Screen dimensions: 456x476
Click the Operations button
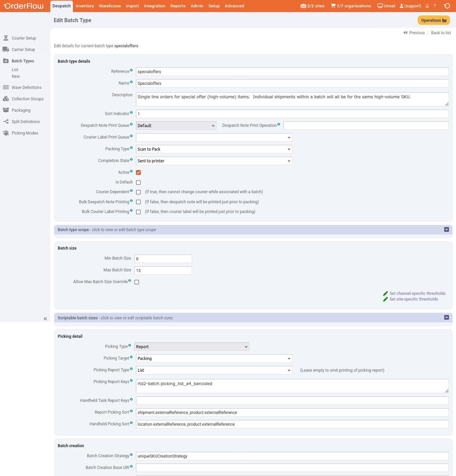[434, 20]
